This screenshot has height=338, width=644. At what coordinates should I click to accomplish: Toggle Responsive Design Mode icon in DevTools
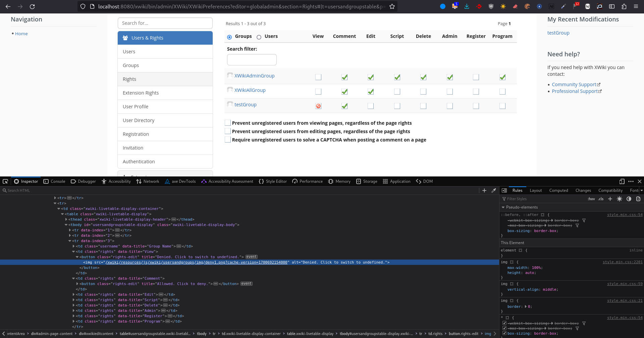point(622,181)
